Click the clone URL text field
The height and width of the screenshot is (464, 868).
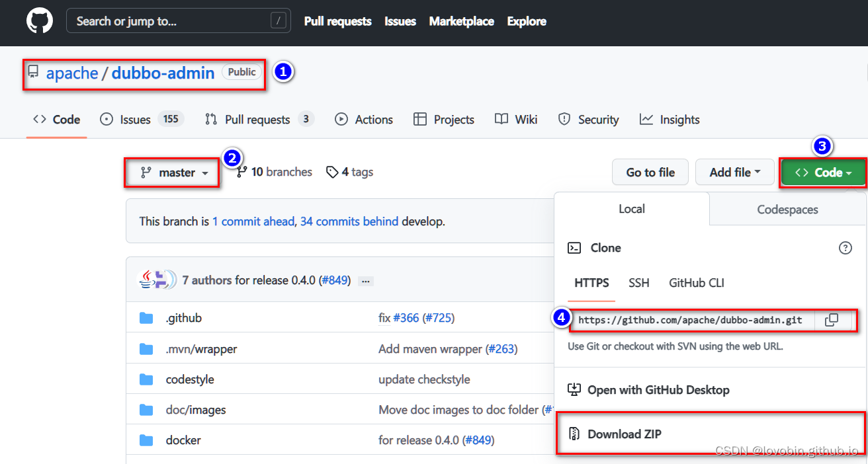[x=693, y=320]
